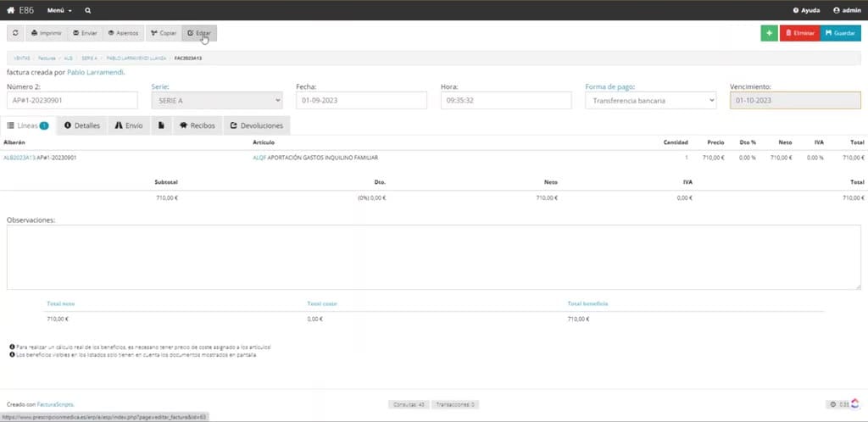Click the red Eliminar button
Viewport: 868px width, 422px height.
point(799,33)
